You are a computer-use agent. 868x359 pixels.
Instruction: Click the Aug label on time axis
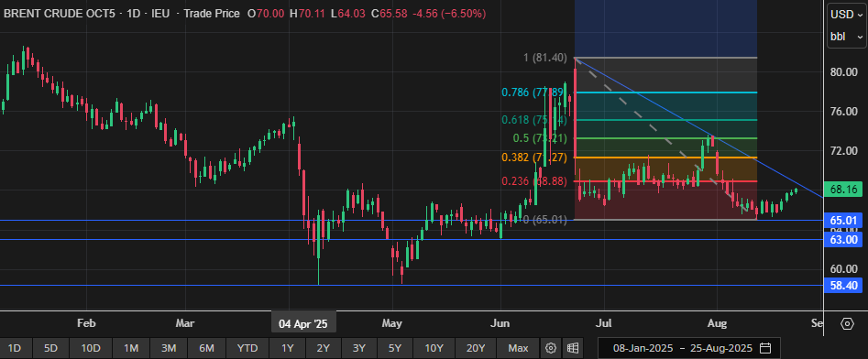point(718,322)
